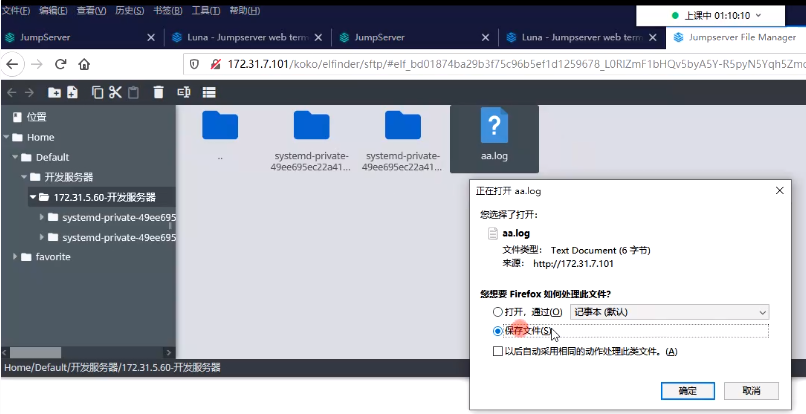Image resolution: width=806 pixels, height=414 pixels.
Task: Select Home folder in the tree
Action: [41, 137]
